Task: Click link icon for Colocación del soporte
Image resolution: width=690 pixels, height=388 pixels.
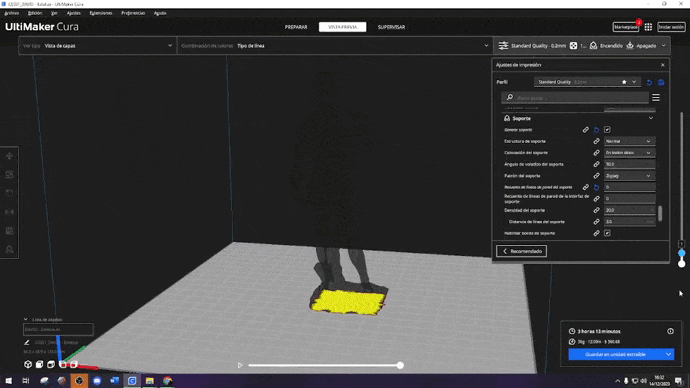Action: coord(596,153)
